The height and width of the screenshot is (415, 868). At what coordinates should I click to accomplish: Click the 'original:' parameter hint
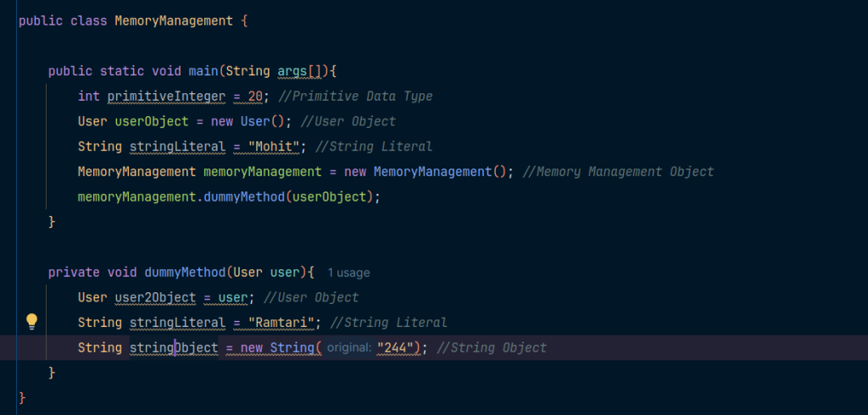click(x=348, y=347)
